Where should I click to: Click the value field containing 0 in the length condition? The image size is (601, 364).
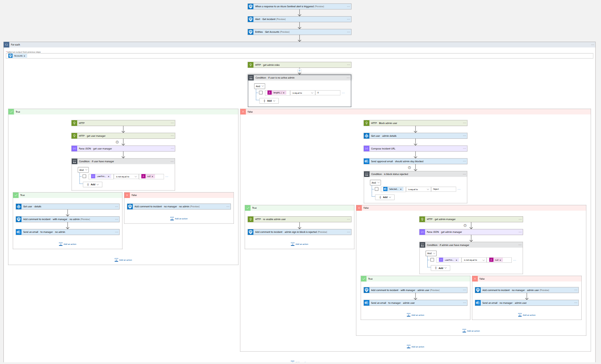tap(328, 93)
